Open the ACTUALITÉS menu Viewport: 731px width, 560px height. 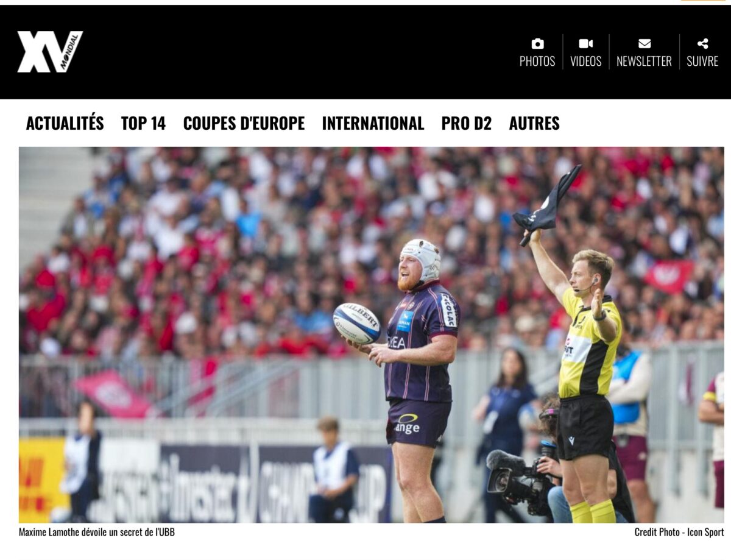point(65,123)
